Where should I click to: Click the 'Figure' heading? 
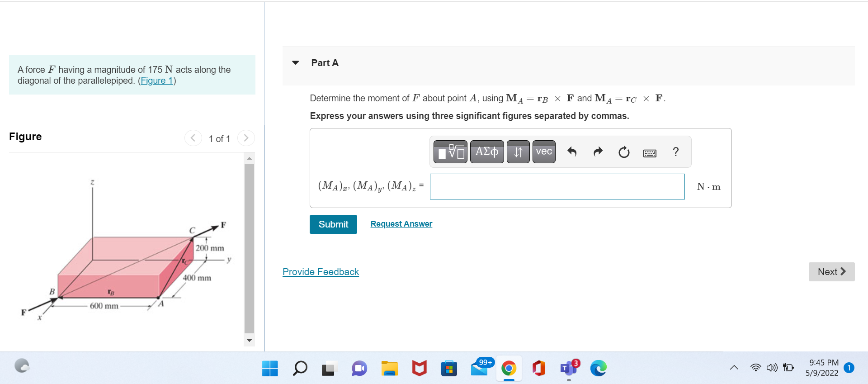(x=25, y=137)
